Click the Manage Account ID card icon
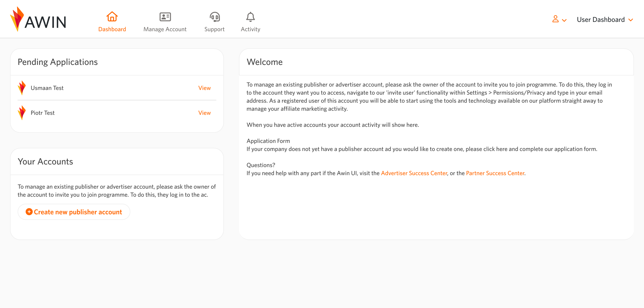644x308 pixels. (x=165, y=17)
